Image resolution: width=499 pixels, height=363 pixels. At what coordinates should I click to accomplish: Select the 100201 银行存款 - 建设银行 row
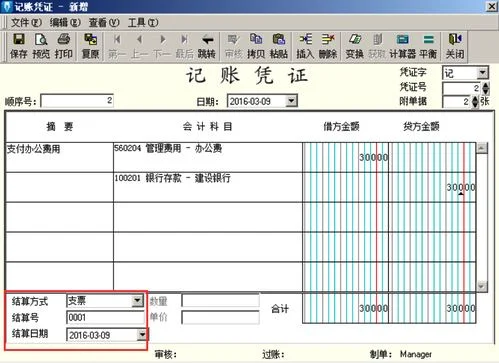pyautogui.click(x=208, y=187)
